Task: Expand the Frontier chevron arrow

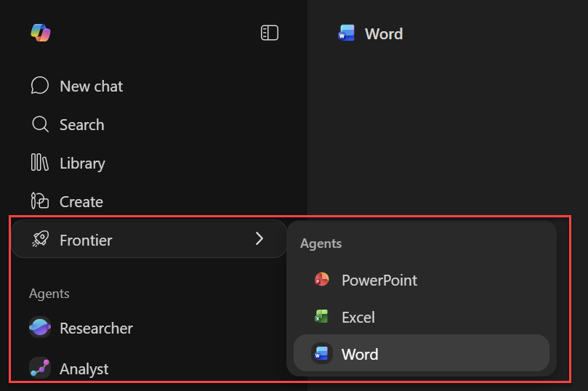Action: pyautogui.click(x=259, y=238)
